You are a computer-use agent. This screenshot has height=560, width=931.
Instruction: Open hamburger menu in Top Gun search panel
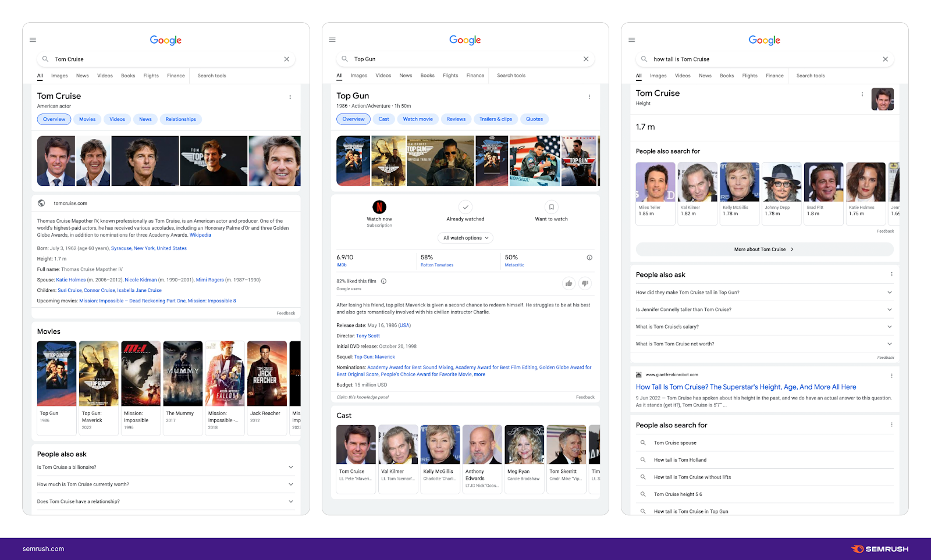coord(332,40)
